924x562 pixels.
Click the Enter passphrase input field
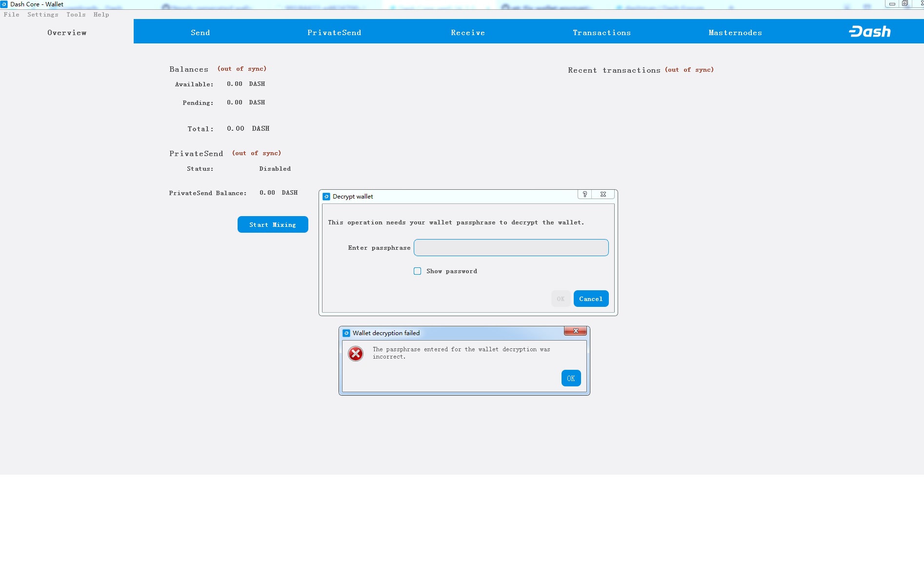click(x=511, y=247)
